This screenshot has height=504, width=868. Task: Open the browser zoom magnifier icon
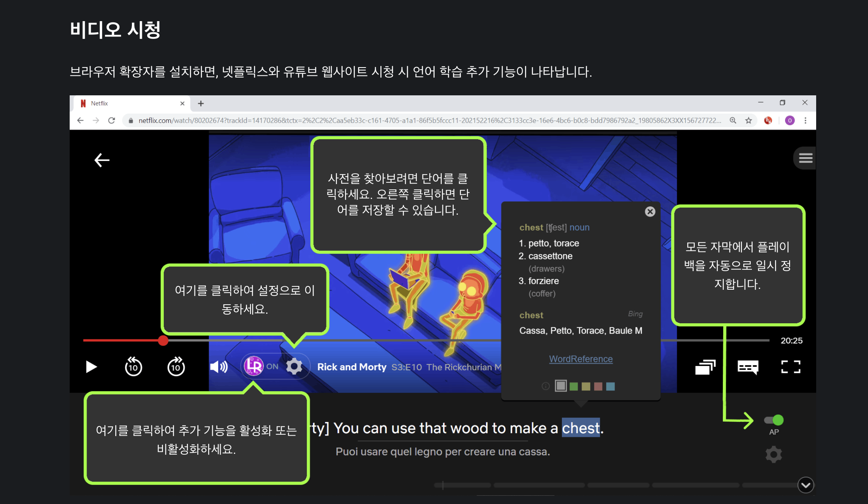pyautogui.click(x=733, y=121)
